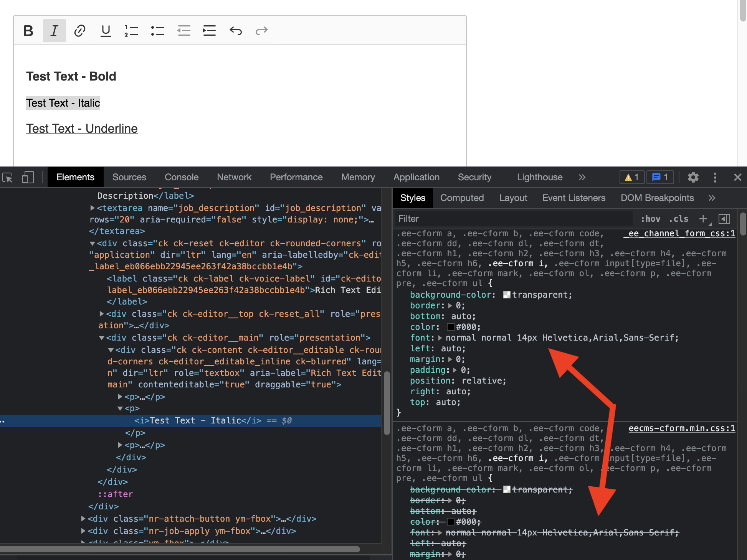This screenshot has height=560, width=747.
Task: Activate the inspect element picker icon
Action: 8,177
